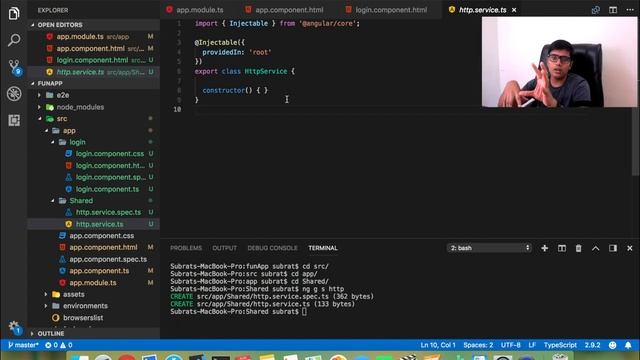Change end of line via LF
640x360 pixels.
tap(532, 345)
